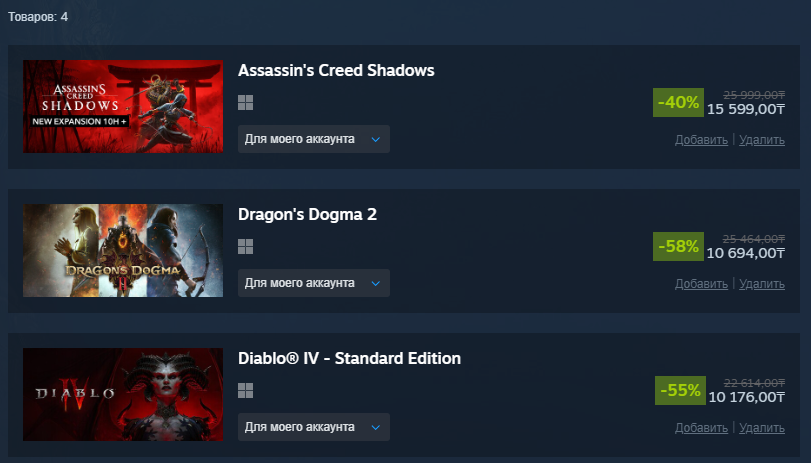
Task: Open the Assassin's Creed Shadows title link
Action: [x=336, y=70]
